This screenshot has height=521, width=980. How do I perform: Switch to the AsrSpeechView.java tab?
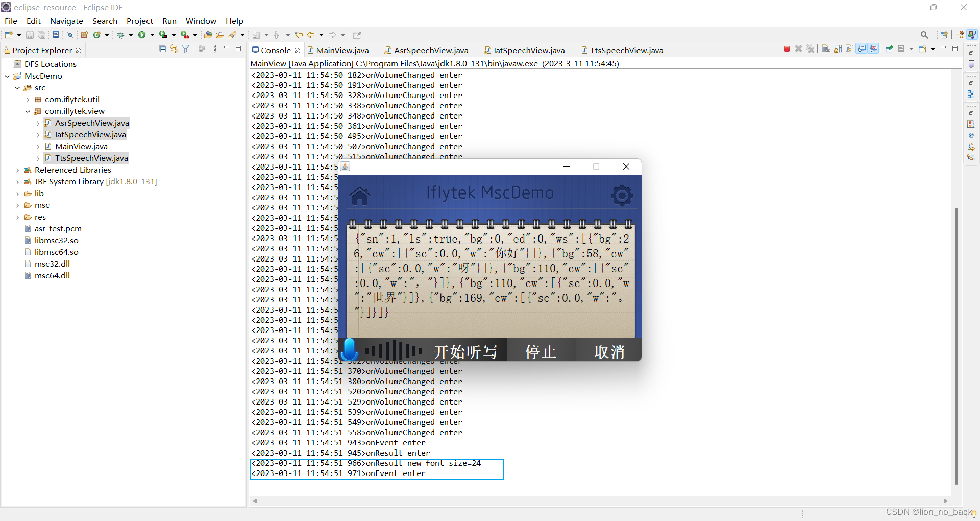(427, 50)
